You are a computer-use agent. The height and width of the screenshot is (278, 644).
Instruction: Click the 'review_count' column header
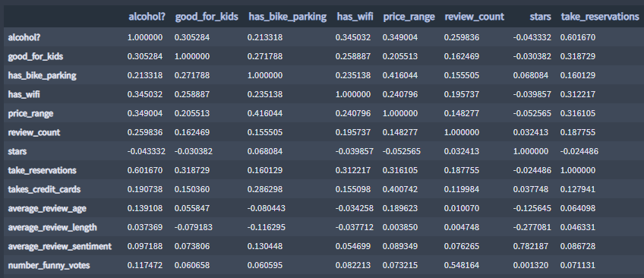[474, 17]
